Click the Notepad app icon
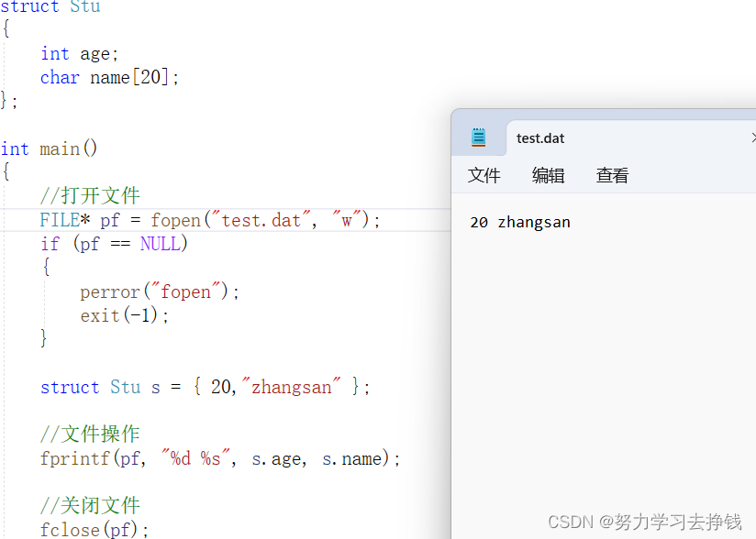Viewport: 756px width, 539px height. coord(478,137)
